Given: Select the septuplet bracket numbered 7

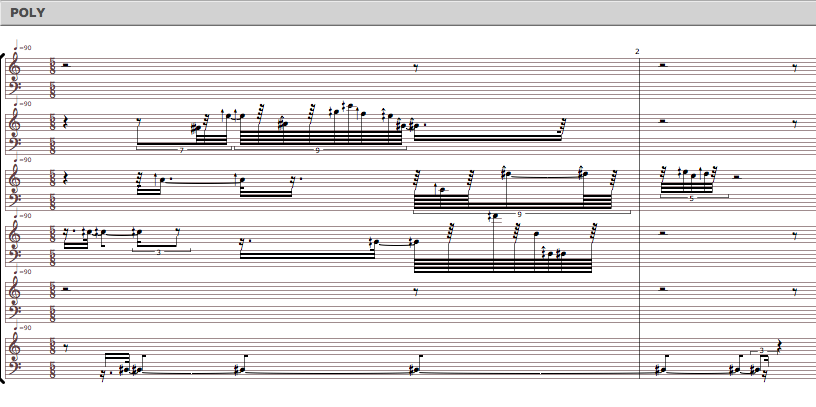Looking at the screenshot, I should tap(182, 150).
